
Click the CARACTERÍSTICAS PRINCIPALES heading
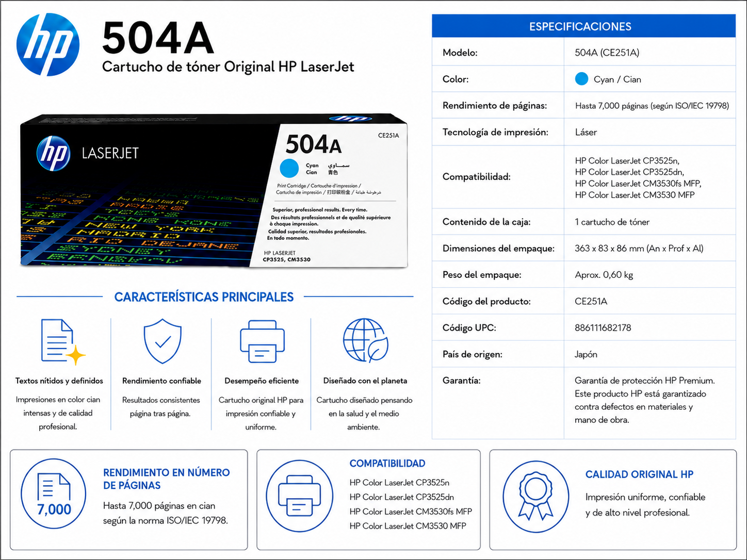pyautogui.click(x=204, y=297)
